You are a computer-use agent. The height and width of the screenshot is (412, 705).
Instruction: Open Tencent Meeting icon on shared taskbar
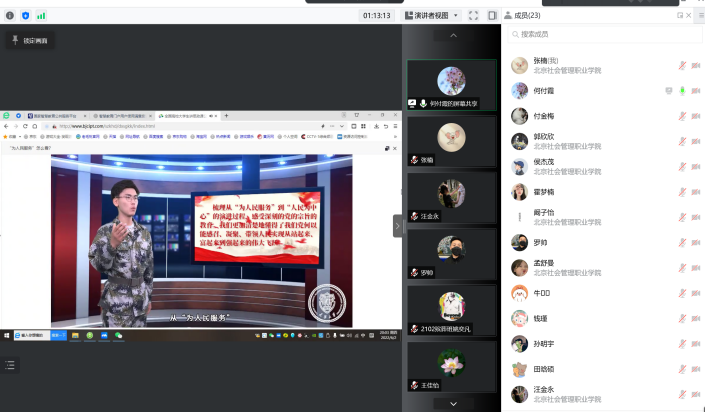pyautogui.click(x=104, y=336)
